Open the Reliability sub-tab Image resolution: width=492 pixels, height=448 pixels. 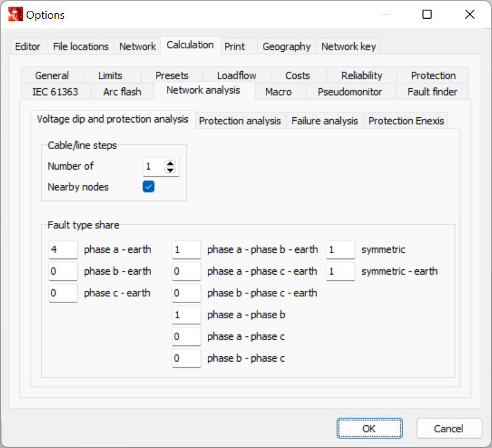[x=362, y=75]
